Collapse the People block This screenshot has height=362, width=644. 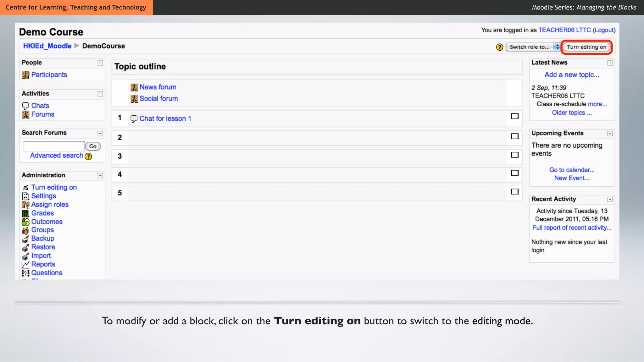click(x=100, y=63)
